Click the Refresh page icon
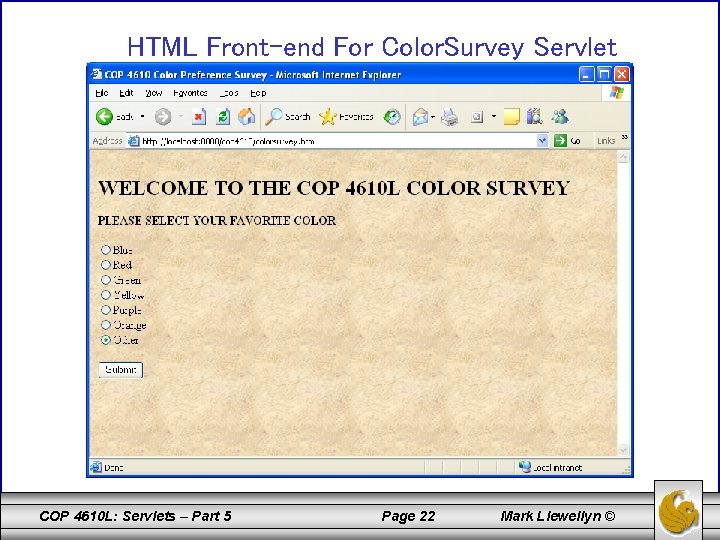This screenshot has width=720, height=540. [x=223, y=117]
